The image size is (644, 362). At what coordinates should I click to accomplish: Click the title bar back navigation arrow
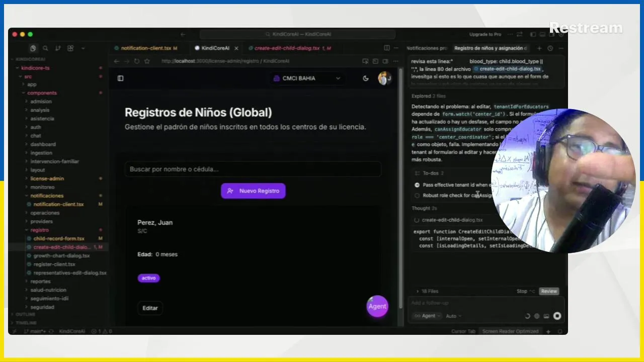pos(183,34)
